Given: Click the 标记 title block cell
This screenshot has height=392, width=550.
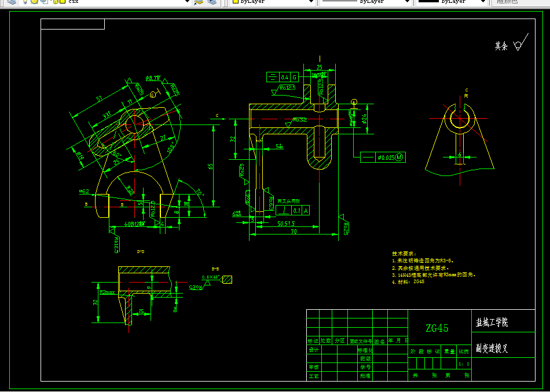Looking at the screenshot, I should [x=313, y=341].
